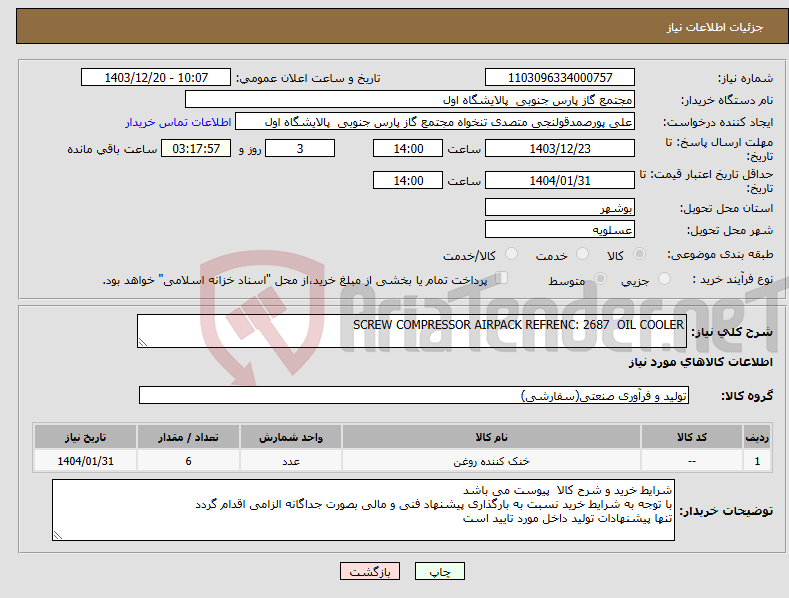Select the کالا/خدمت radio button
Screen dimensions: 789x598
pos(511,254)
